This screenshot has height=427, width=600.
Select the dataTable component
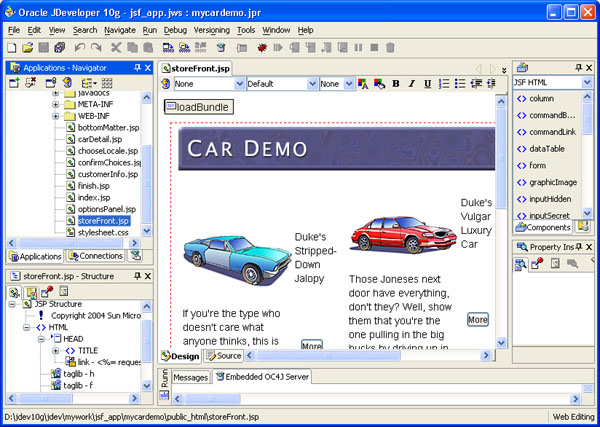pyautogui.click(x=540, y=149)
